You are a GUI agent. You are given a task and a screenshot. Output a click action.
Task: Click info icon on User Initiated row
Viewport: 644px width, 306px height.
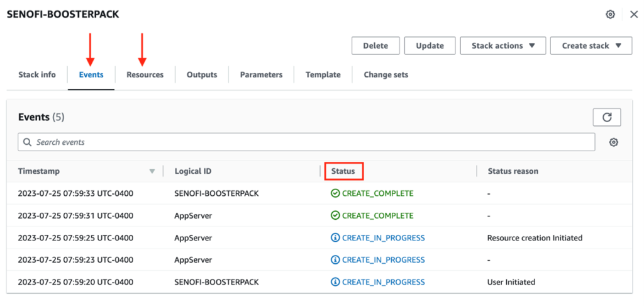(335, 282)
